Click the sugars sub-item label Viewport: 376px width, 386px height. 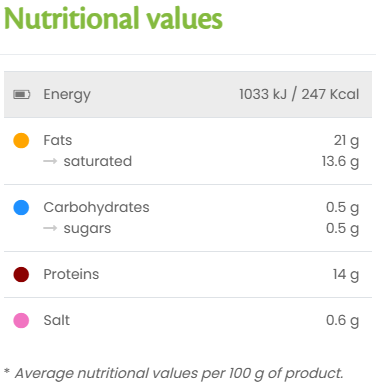pyautogui.click(x=87, y=229)
